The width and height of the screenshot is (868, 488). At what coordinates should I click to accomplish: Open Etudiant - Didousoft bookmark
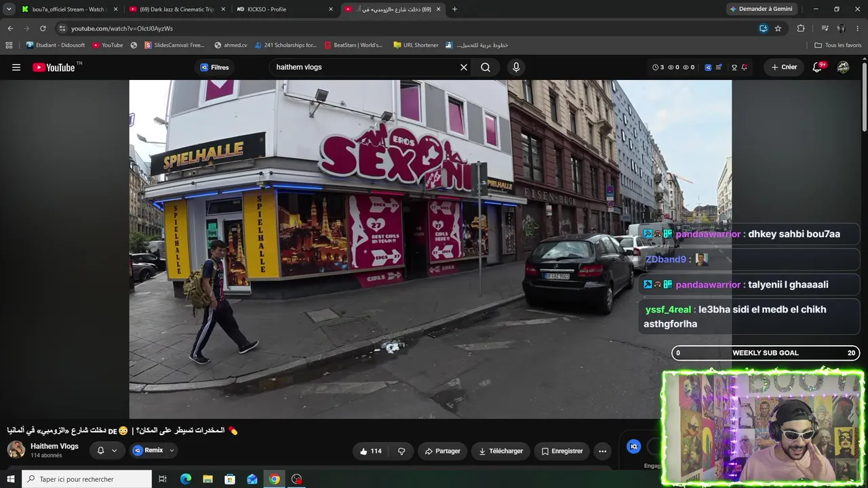[56, 45]
